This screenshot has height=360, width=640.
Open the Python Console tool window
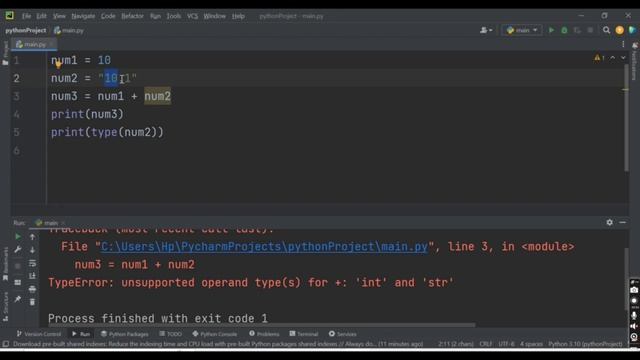215,334
